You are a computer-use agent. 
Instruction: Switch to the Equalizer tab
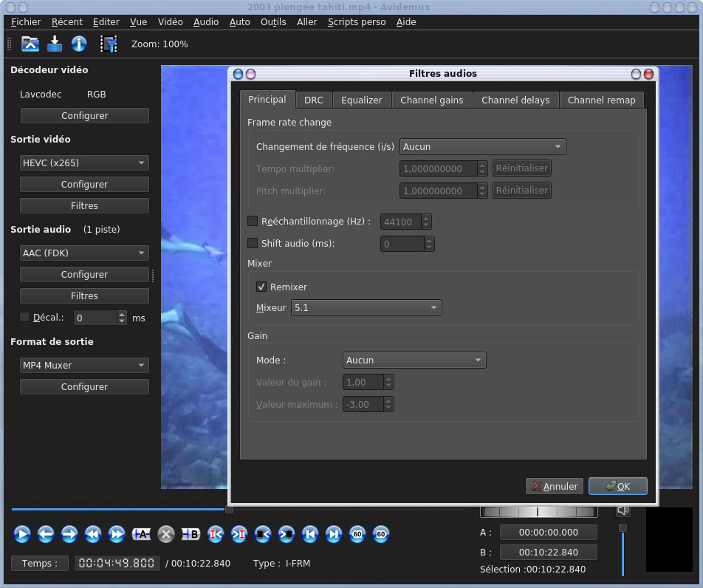361,100
